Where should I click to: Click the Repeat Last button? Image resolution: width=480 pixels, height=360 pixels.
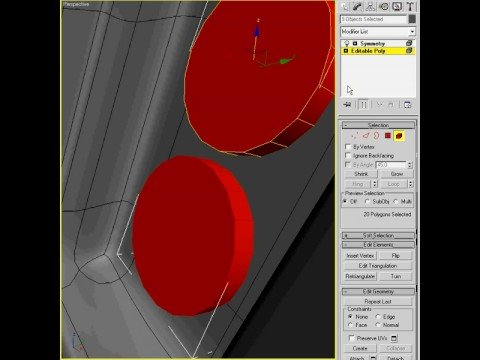click(378, 302)
